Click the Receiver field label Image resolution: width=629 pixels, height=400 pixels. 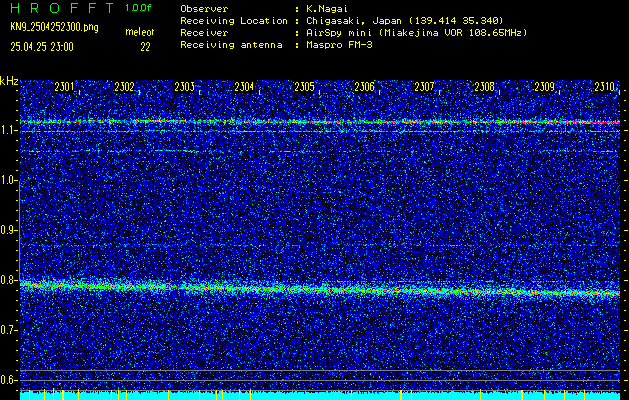pyautogui.click(x=204, y=33)
